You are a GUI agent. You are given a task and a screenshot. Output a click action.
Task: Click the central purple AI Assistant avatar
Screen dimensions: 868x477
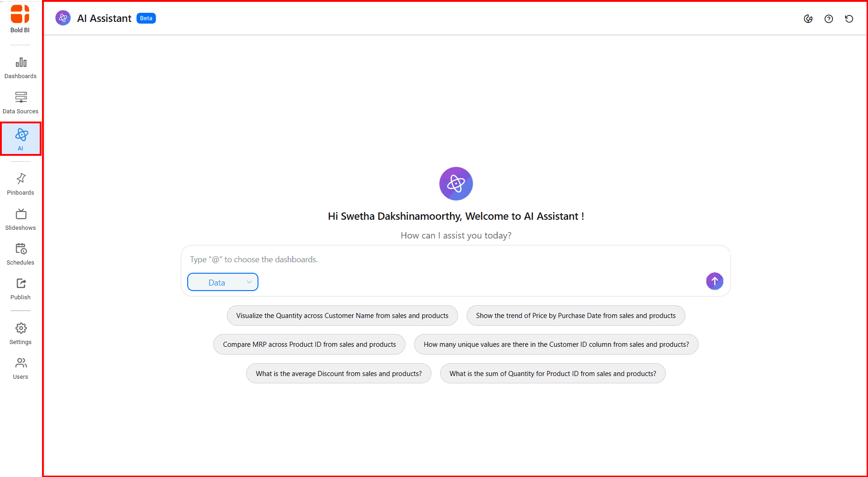[456, 184]
